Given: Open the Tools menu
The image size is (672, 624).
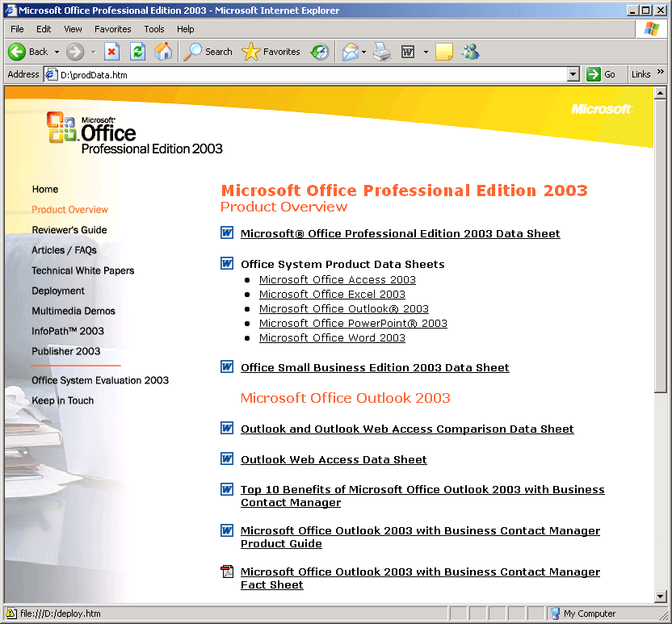Looking at the screenshot, I should (x=153, y=29).
